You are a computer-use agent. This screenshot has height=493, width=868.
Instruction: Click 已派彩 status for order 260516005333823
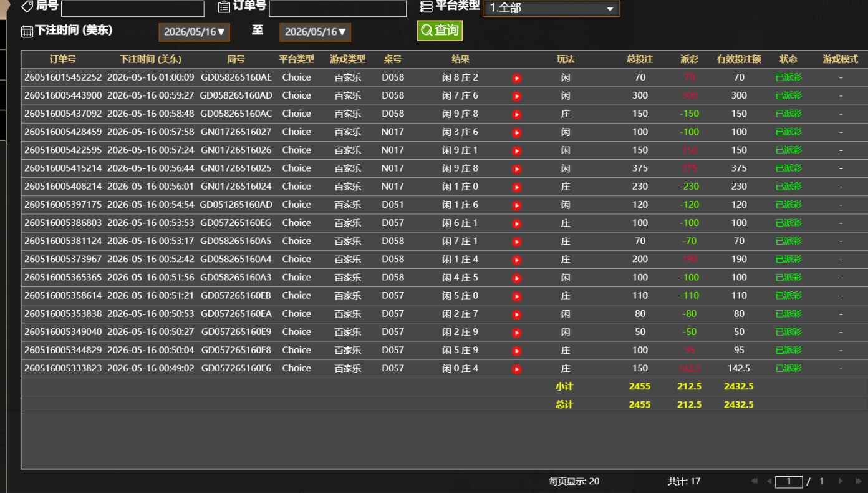788,368
